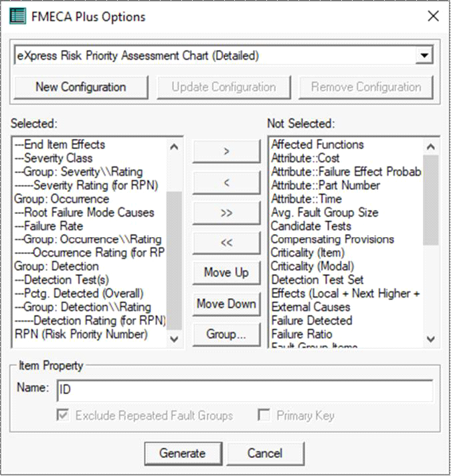Image resolution: width=451 pixels, height=476 pixels.
Task: Select 'Attribute::Cost' in Not Selected list
Action: click(346, 158)
